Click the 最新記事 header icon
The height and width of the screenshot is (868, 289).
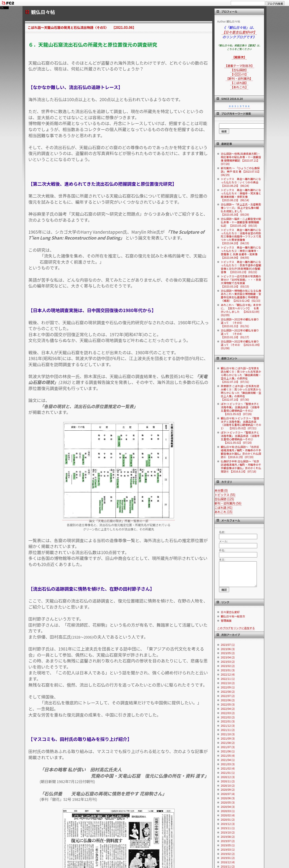point(218,144)
